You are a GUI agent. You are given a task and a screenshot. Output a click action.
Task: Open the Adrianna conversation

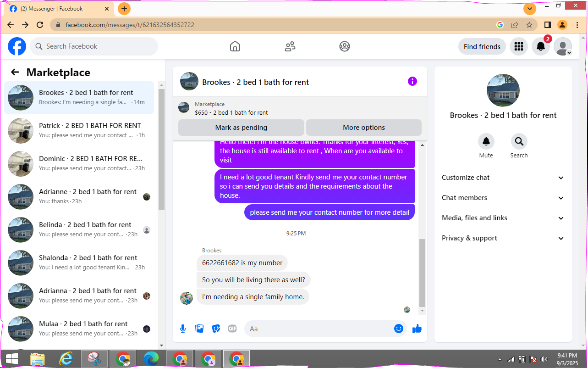click(x=79, y=296)
